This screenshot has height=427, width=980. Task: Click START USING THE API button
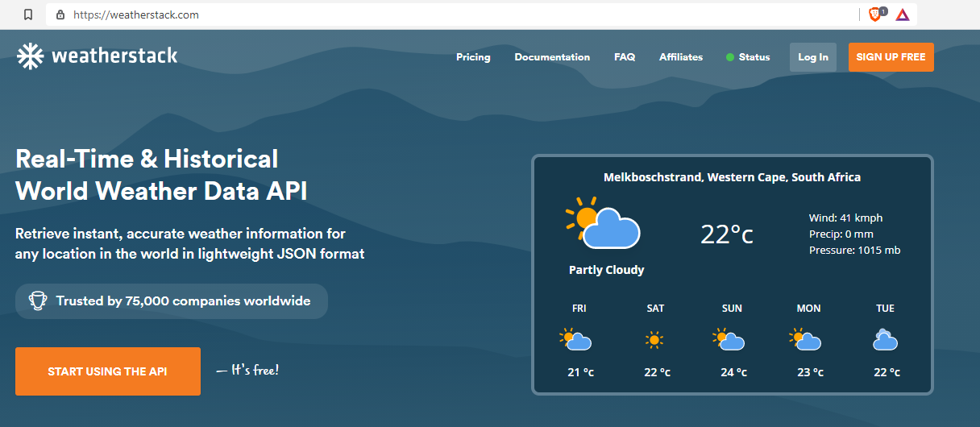point(108,371)
